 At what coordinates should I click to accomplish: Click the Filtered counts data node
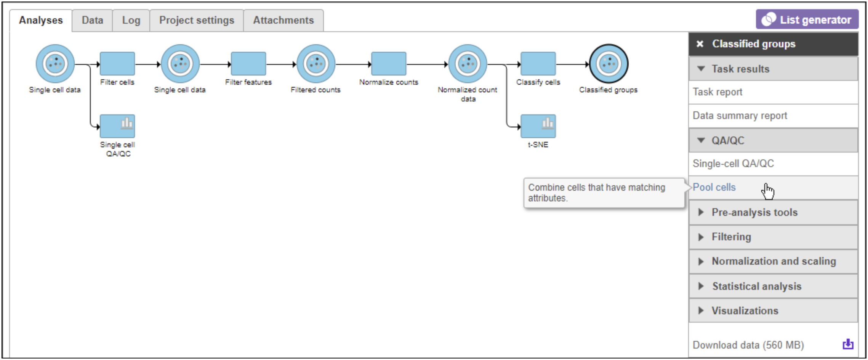[315, 64]
